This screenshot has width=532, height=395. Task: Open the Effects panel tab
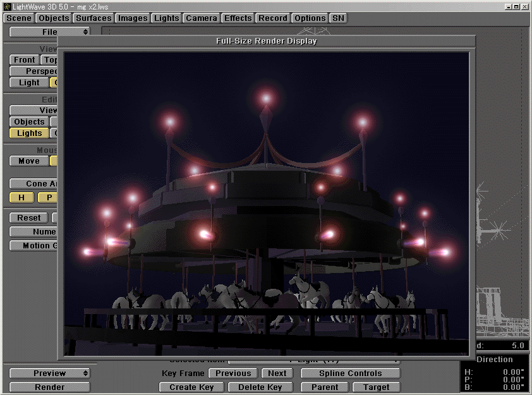click(x=238, y=18)
